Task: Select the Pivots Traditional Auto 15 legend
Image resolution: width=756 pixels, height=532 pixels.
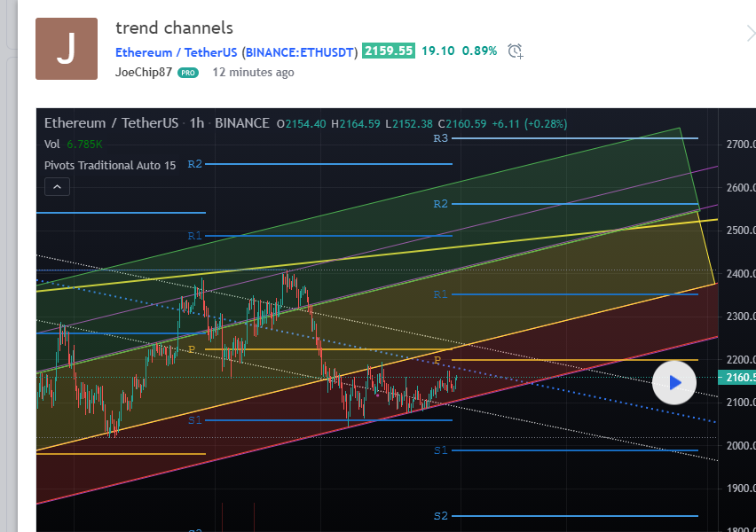Action: click(110, 165)
